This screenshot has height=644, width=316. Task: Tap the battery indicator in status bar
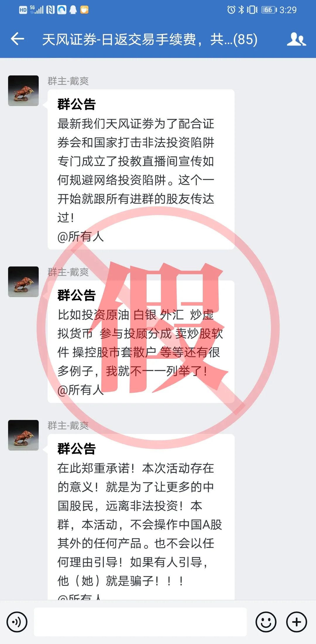click(269, 10)
